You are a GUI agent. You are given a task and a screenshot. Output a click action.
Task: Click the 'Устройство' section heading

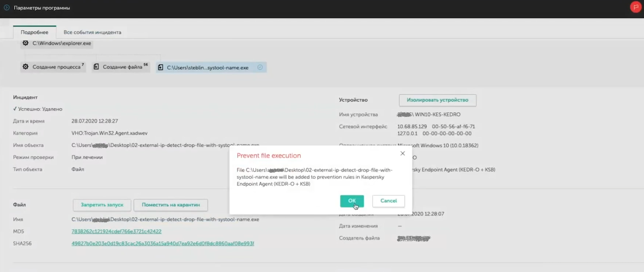pos(353,100)
